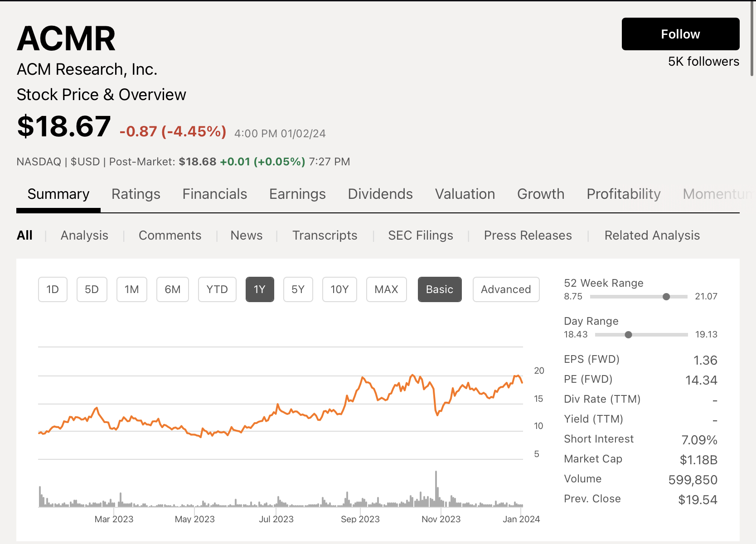Click the Follow button
756x544 pixels.
click(680, 34)
